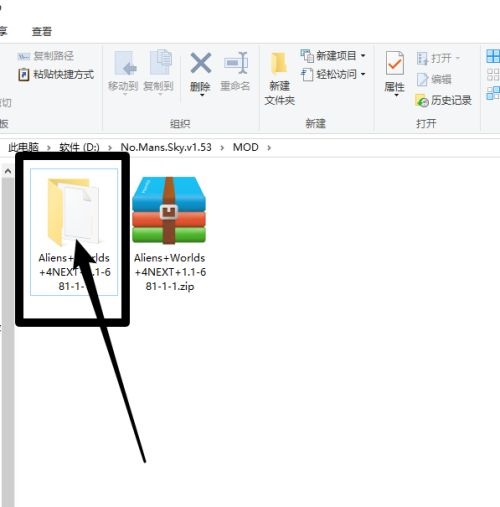Click Paste shortcut (粘贴快捷方式)
The width and height of the screenshot is (500, 507).
tap(56, 74)
